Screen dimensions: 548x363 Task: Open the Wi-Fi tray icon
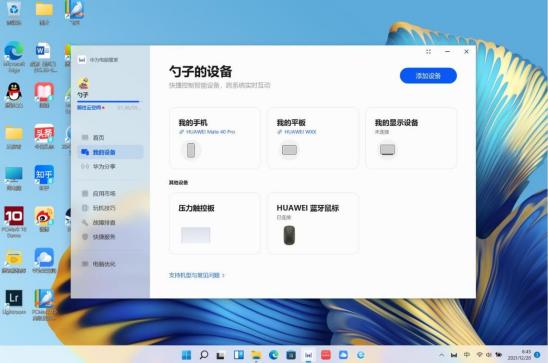479,355
